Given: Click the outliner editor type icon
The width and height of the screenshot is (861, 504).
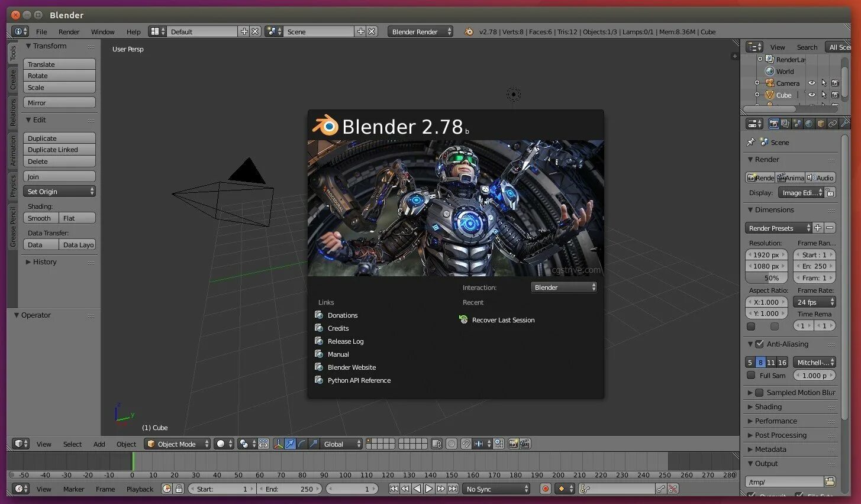Looking at the screenshot, I should click(x=754, y=47).
